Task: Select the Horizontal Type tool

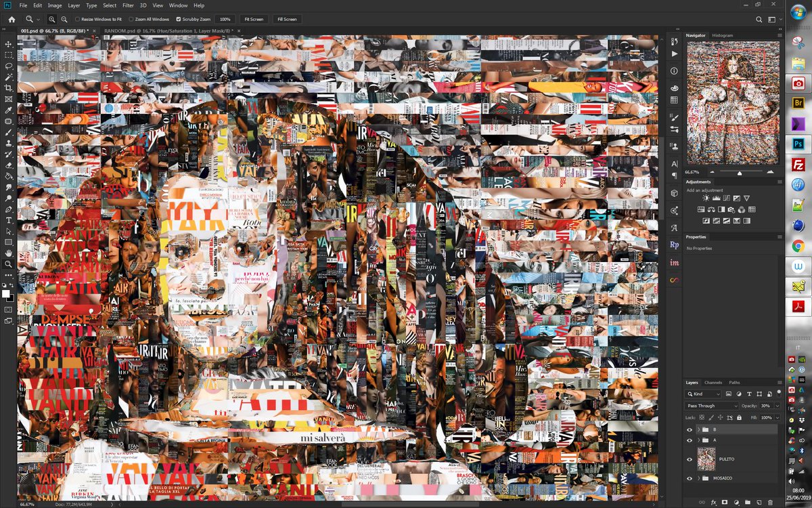Action: [x=9, y=219]
